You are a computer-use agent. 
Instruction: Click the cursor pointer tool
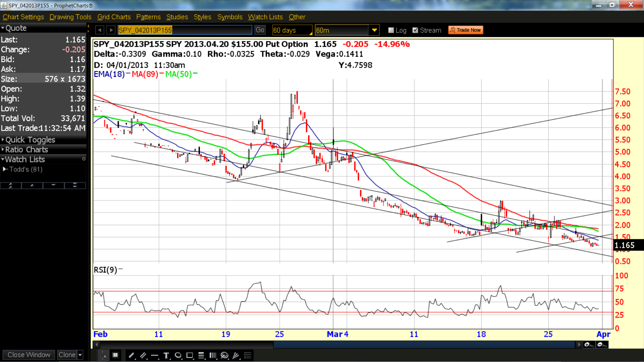tap(104, 355)
